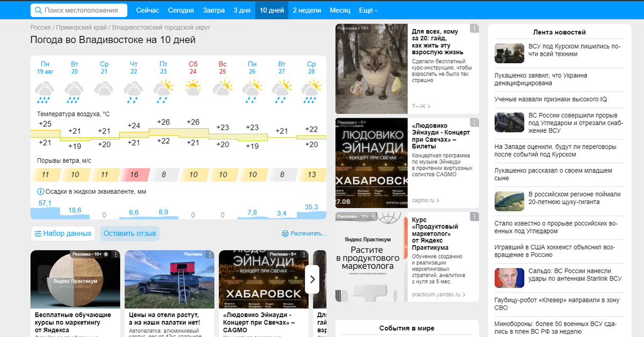Screen dimensions: 644x337
Task: Click the search magnifier icon
Action: click(38, 10)
